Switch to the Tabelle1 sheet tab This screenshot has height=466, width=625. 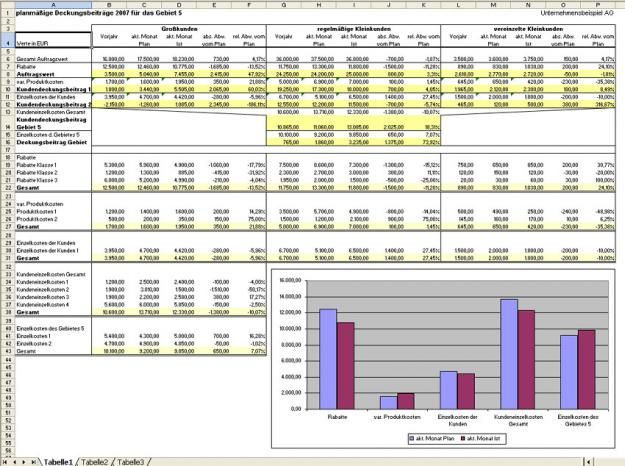pos(58,462)
